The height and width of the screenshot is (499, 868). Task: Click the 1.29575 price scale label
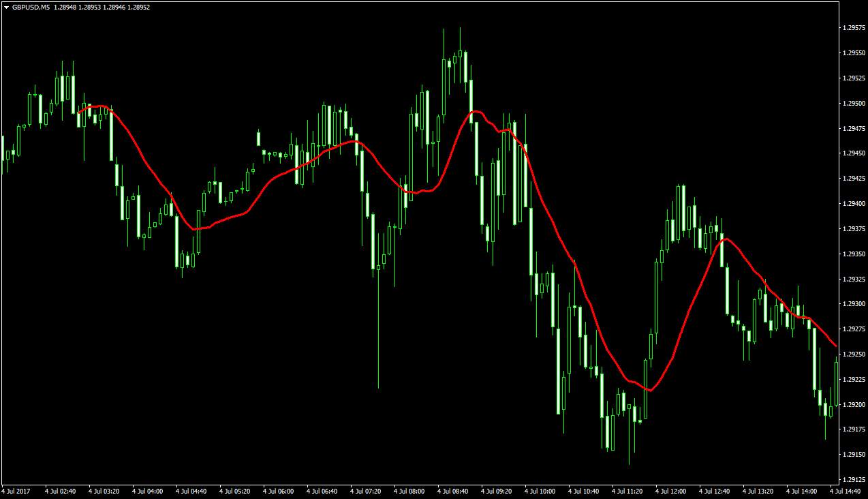(x=854, y=28)
